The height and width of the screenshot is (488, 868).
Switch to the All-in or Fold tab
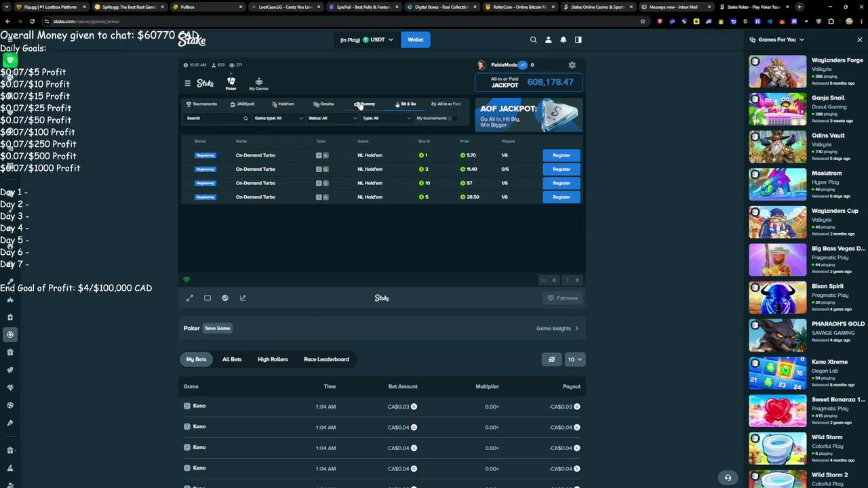(x=446, y=104)
